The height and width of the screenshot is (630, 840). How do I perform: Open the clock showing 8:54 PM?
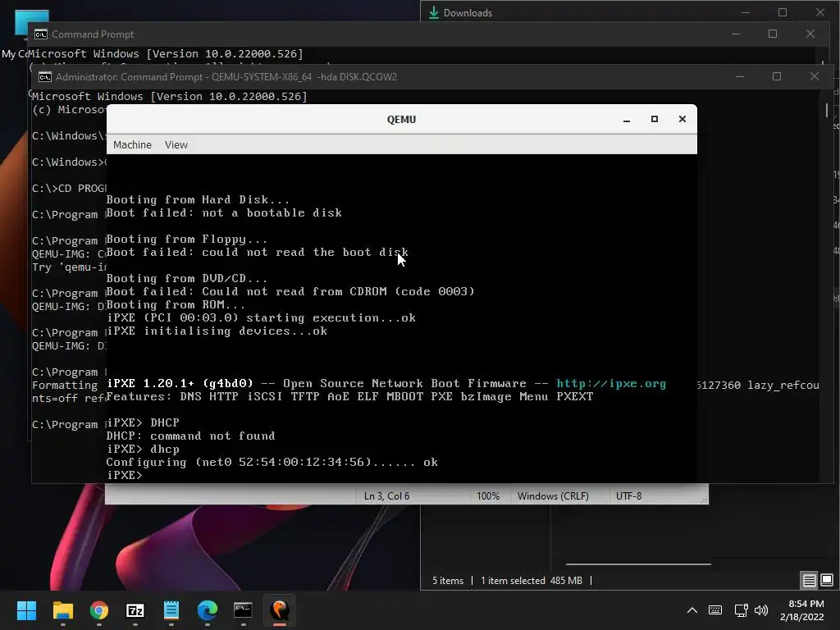tap(801, 610)
